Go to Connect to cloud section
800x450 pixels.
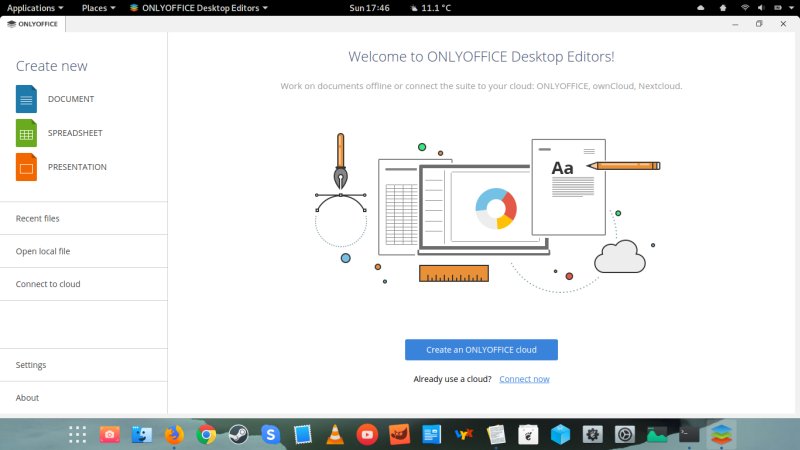pos(84,284)
